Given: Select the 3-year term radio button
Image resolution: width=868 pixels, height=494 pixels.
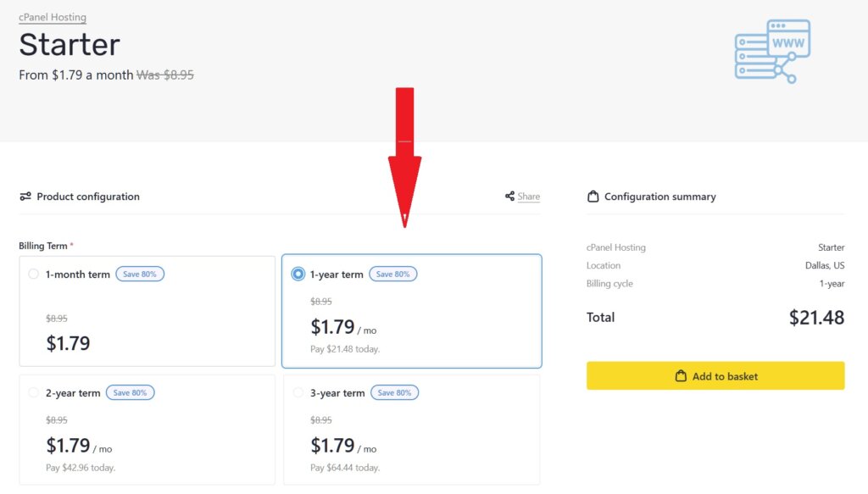Looking at the screenshot, I should [x=298, y=392].
